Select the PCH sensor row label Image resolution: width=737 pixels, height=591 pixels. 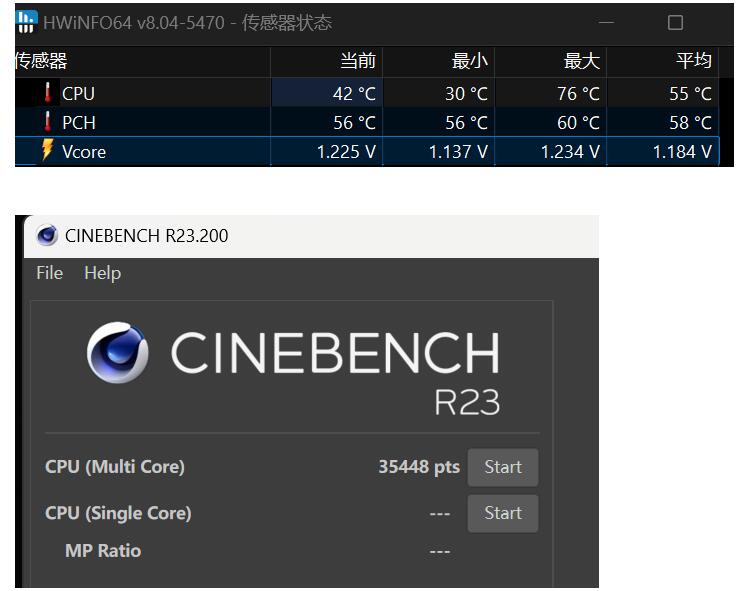(79, 123)
